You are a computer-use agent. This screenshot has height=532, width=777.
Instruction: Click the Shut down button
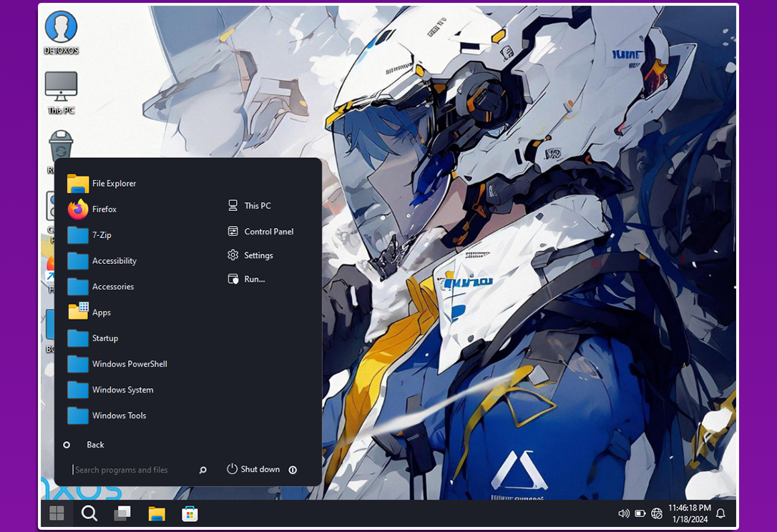pyautogui.click(x=254, y=469)
